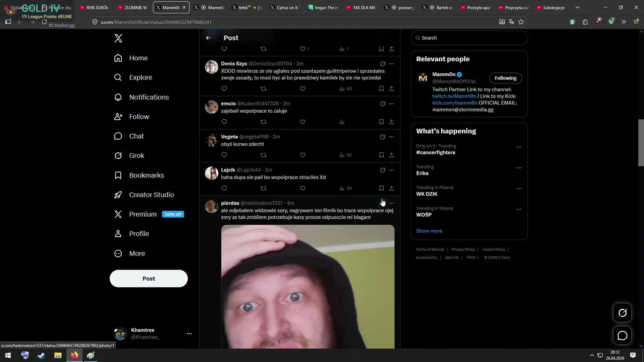
Task: Open Khamires account options menu
Action: click(x=189, y=333)
